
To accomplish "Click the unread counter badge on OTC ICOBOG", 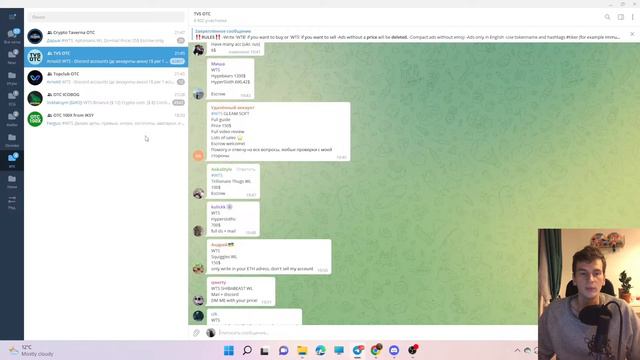I will (178, 102).
